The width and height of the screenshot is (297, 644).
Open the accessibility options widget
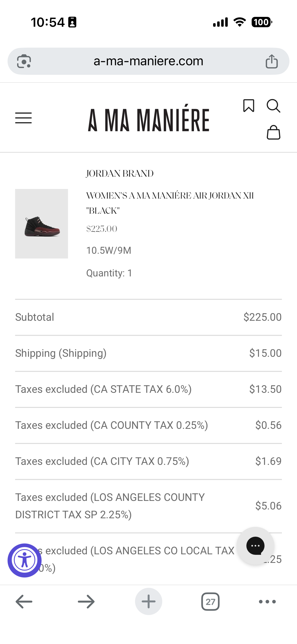pos(24,560)
